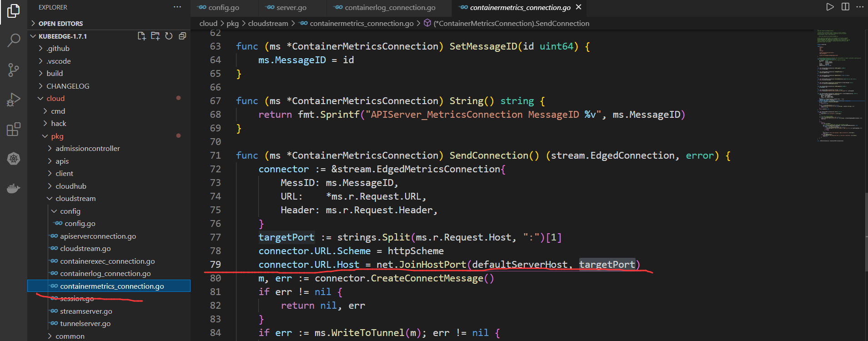Click the SendConnection symbol breadcrumb
Image resolution: width=868 pixels, height=341 pixels.
(507, 23)
